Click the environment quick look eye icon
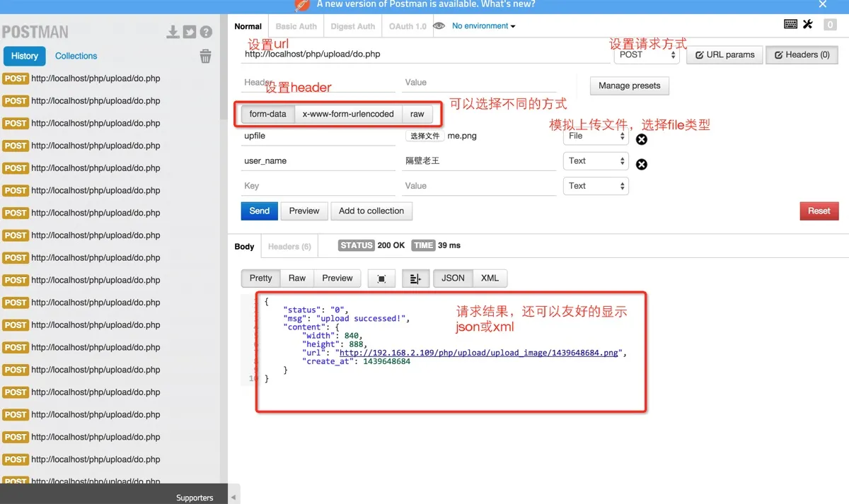This screenshot has width=849, height=504. pos(439,26)
